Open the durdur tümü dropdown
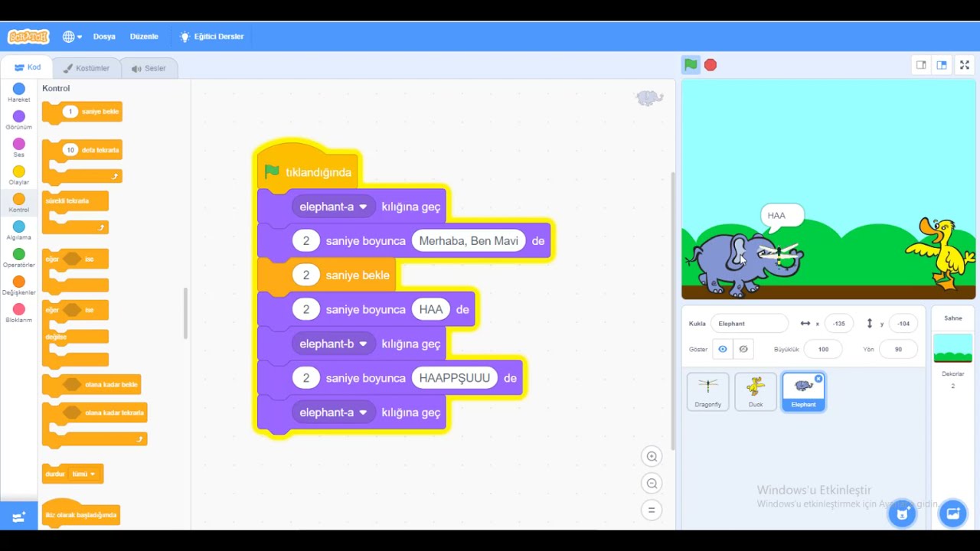The width and height of the screenshot is (980, 551). tap(83, 474)
